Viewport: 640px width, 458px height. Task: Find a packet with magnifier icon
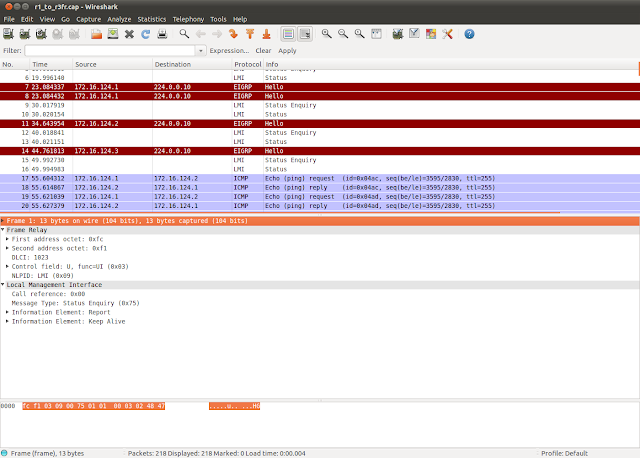pos(184,34)
